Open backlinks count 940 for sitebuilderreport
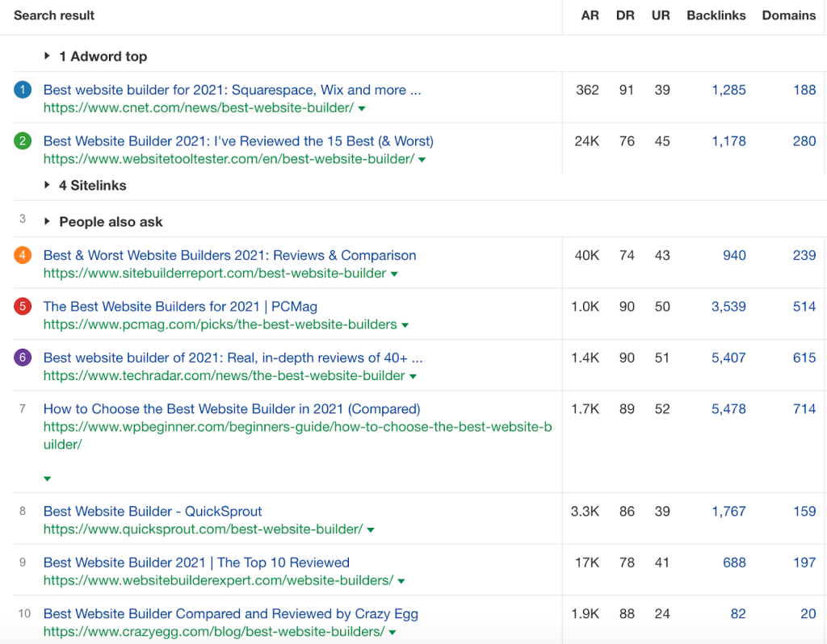This screenshot has height=644, width=827. [x=734, y=255]
